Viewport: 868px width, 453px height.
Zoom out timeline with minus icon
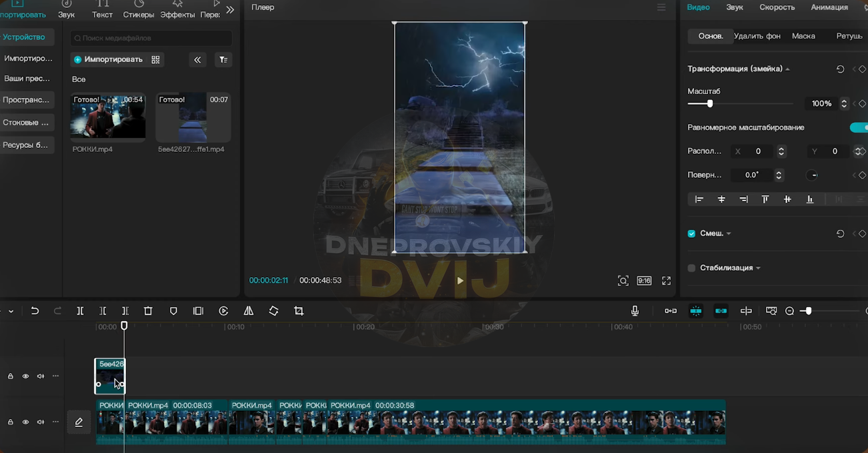[x=789, y=311]
